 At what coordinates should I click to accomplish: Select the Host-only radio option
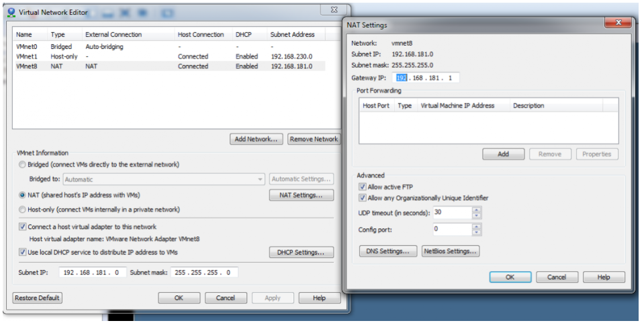point(24,210)
